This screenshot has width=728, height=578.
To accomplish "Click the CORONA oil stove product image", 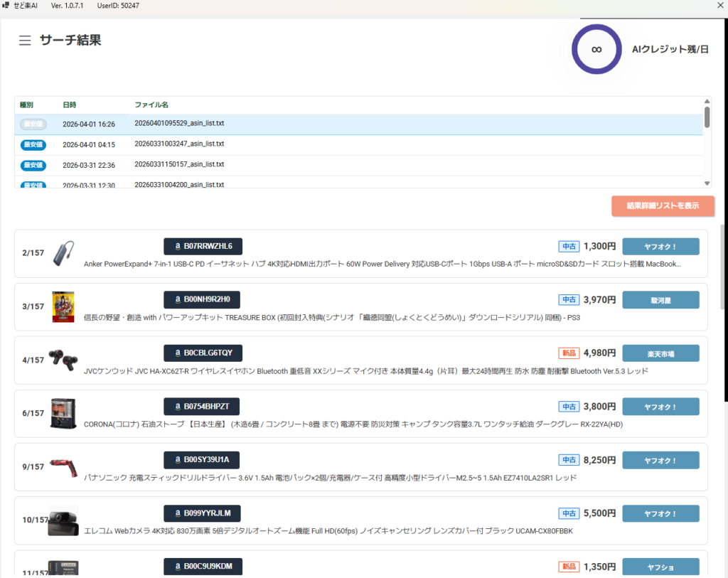I will click(x=63, y=413).
